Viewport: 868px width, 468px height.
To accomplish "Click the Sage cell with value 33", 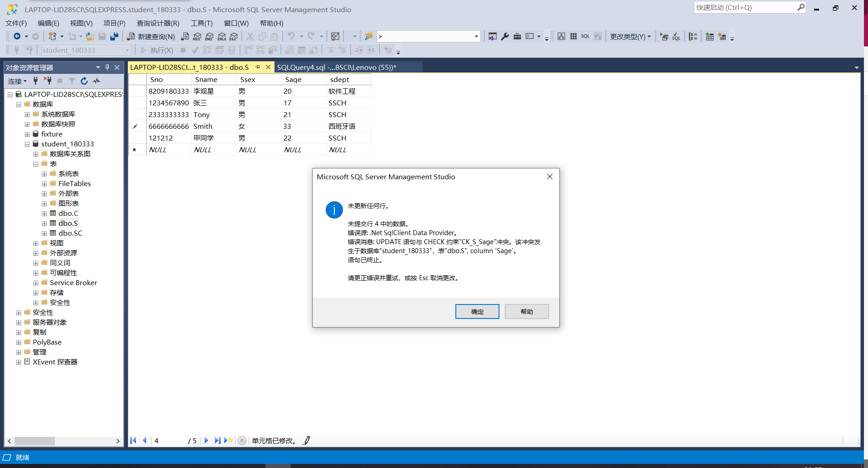I will pos(304,127).
